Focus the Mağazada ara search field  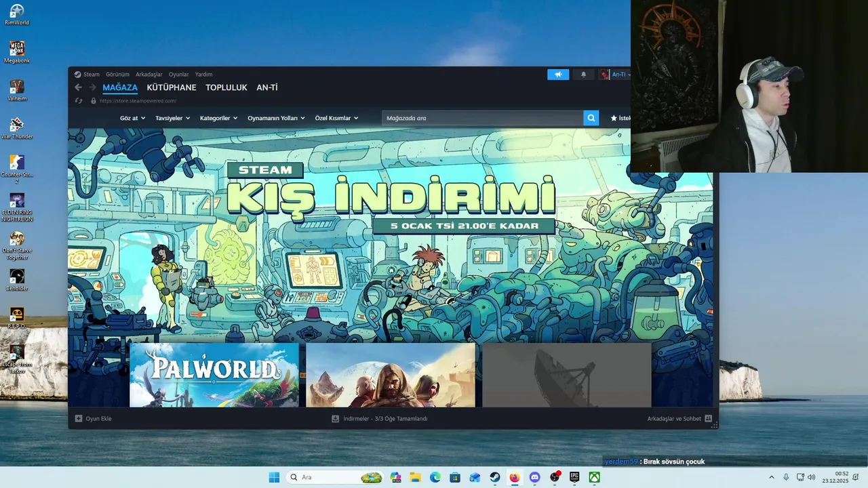[483, 118]
